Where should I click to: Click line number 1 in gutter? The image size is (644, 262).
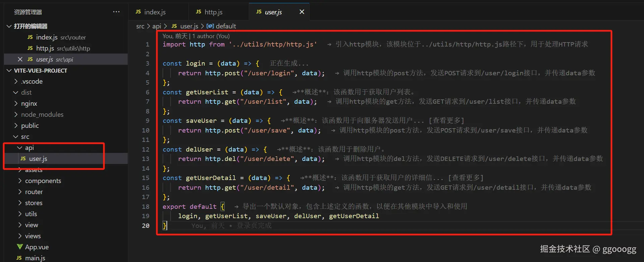click(x=147, y=44)
